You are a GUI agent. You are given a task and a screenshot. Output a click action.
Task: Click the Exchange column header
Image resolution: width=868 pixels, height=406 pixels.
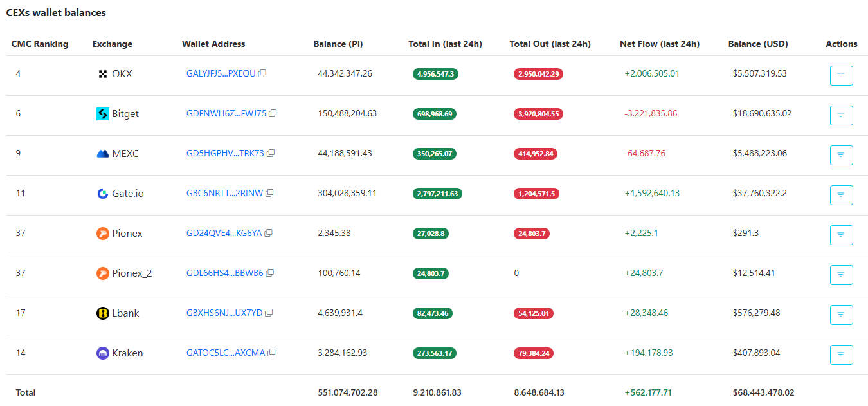(113, 44)
